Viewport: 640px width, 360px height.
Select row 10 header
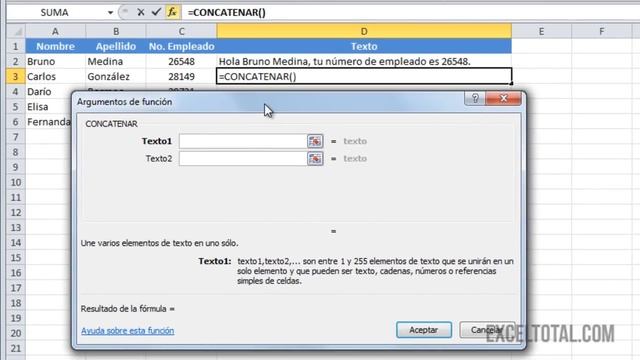[16, 182]
